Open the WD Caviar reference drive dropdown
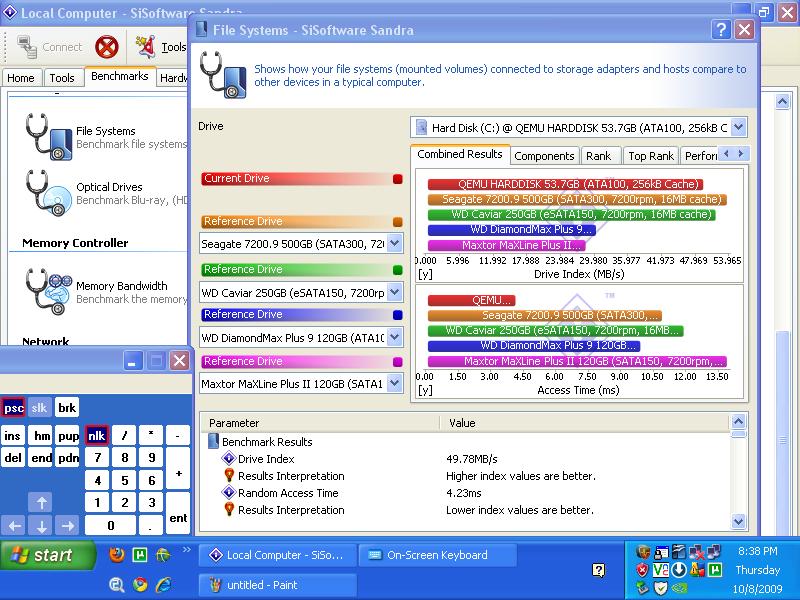 pyautogui.click(x=394, y=292)
